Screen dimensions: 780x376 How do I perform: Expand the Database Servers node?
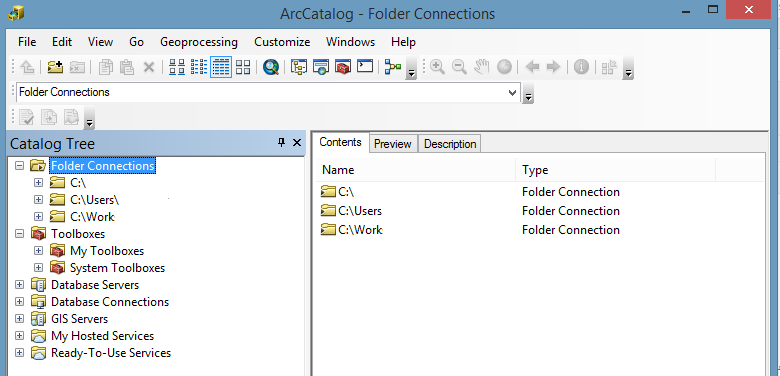[19, 285]
